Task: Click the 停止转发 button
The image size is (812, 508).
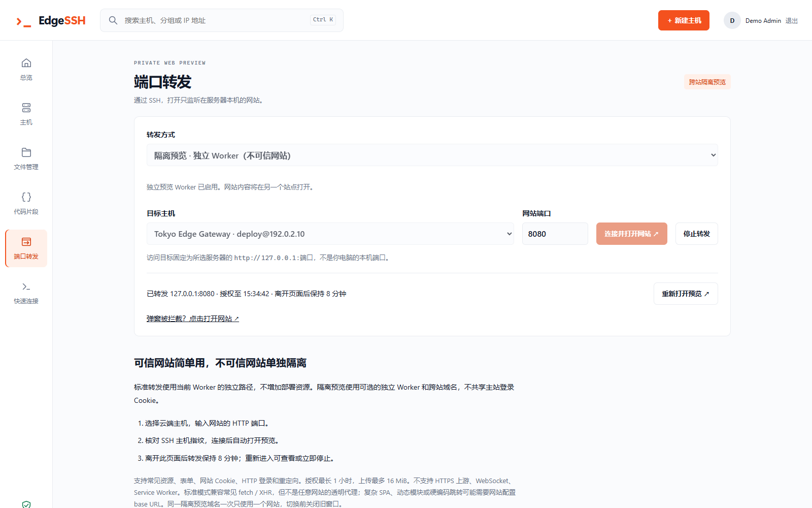Action: point(697,234)
